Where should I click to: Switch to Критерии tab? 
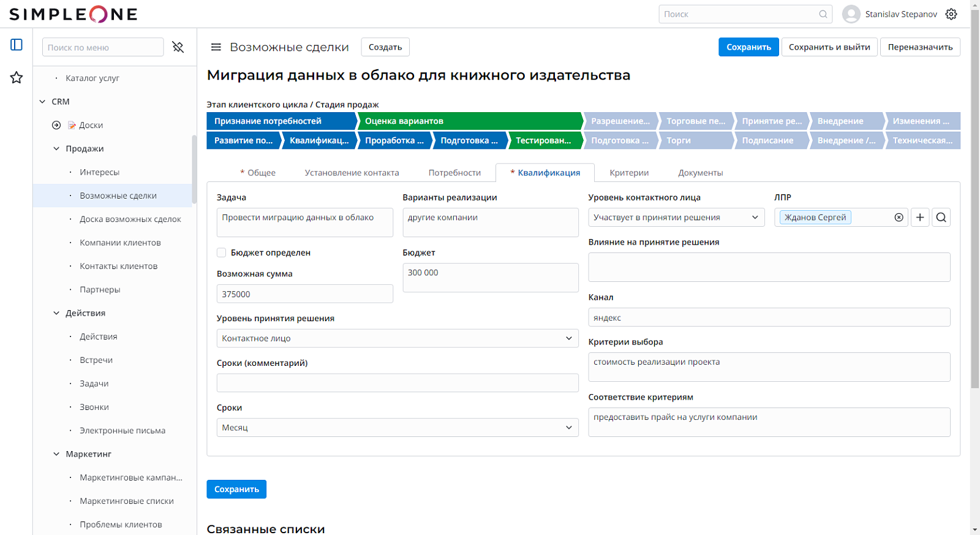point(629,173)
